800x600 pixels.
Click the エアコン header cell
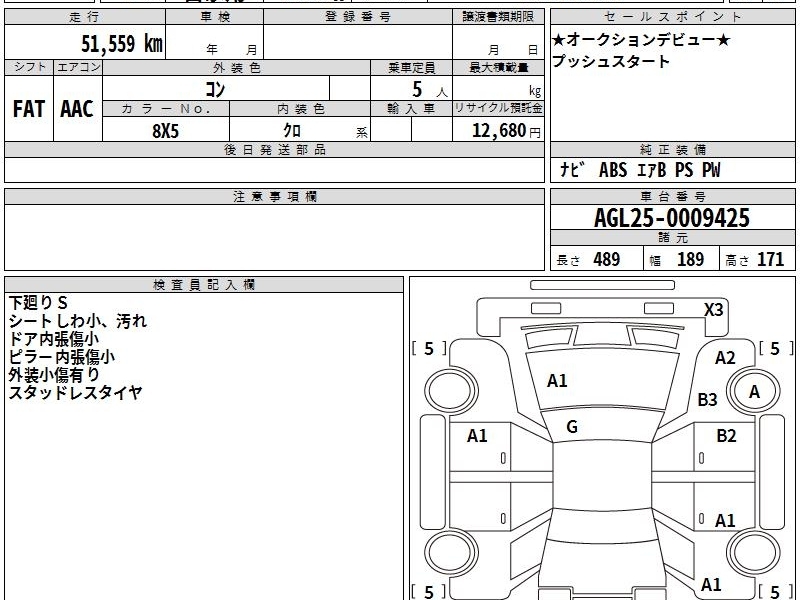point(78,67)
